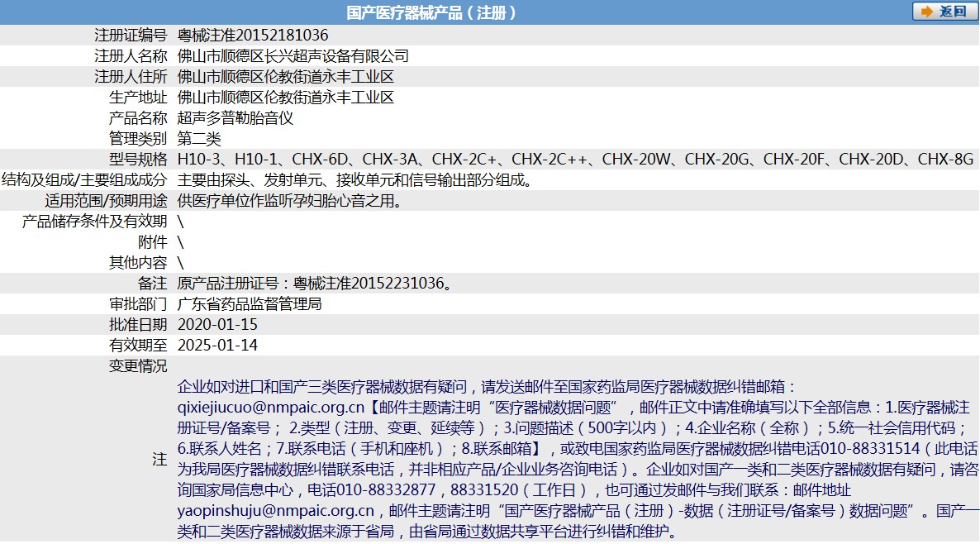Screen dimensions: 980x544
Task: Click phone number 010-88332877 in the note
Action: pyautogui.click(x=386, y=489)
